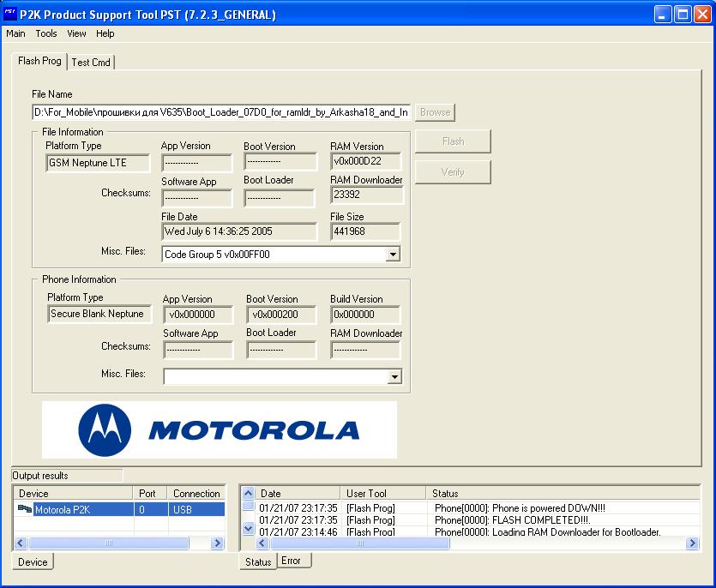Image resolution: width=716 pixels, height=588 pixels.
Task: Select the GSM Neptune LTE platform type field
Action: (98, 163)
